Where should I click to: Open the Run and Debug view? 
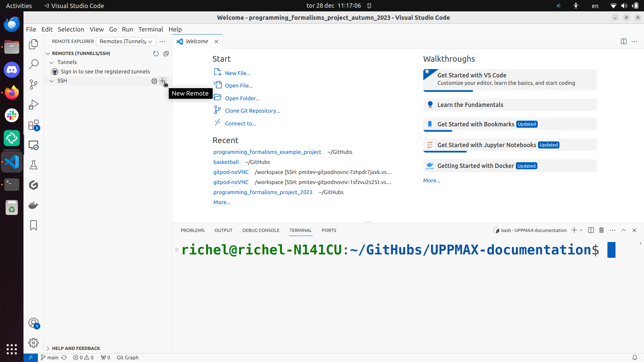coord(34,105)
